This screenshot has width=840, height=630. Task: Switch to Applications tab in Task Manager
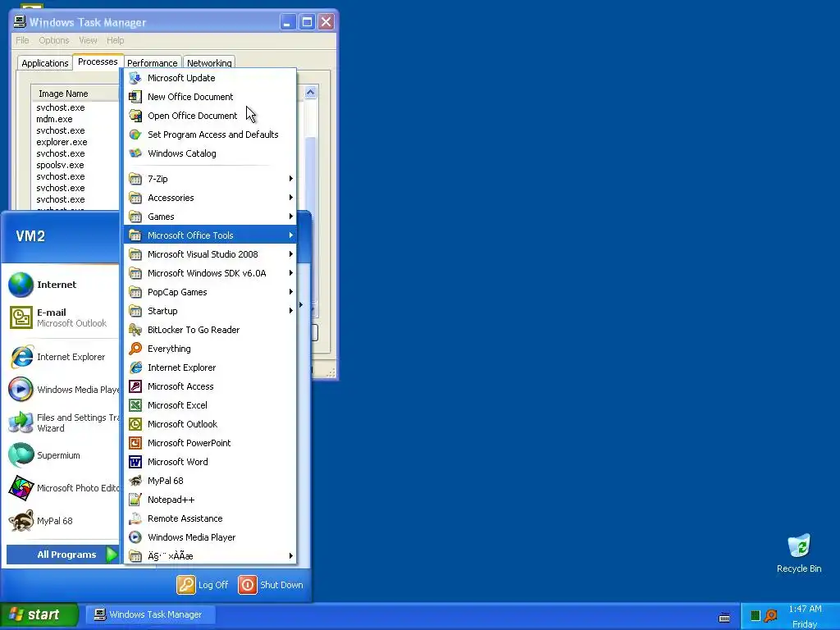click(x=45, y=63)
